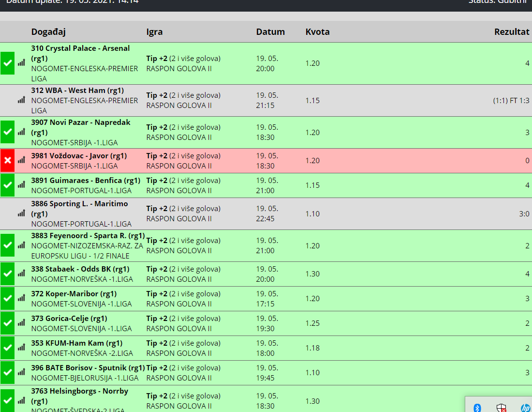The height and width of the screenshot is (412, 532).
Task: Open Bluetooth tray icon
Action: pyautogui.click(x=477, y=408)
